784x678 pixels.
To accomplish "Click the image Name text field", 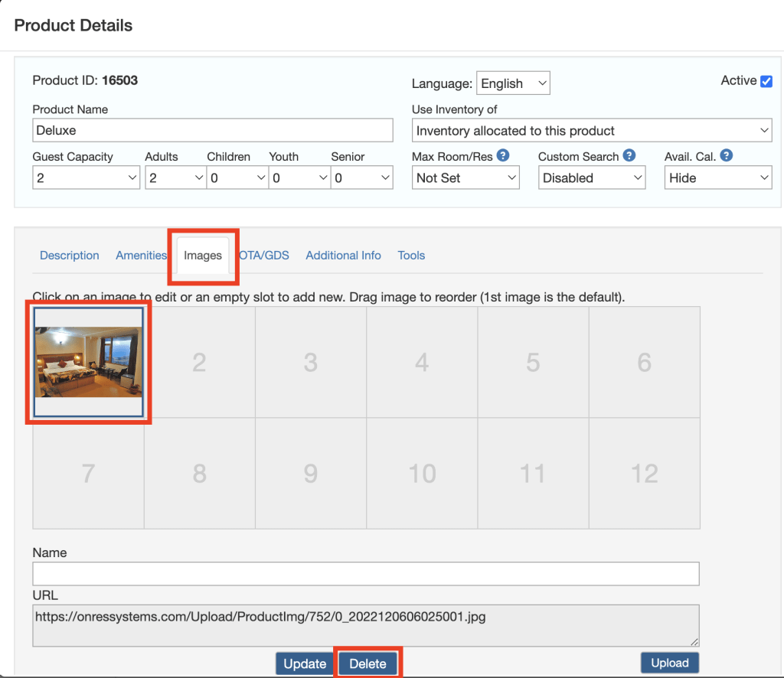I will pos(366,574).
